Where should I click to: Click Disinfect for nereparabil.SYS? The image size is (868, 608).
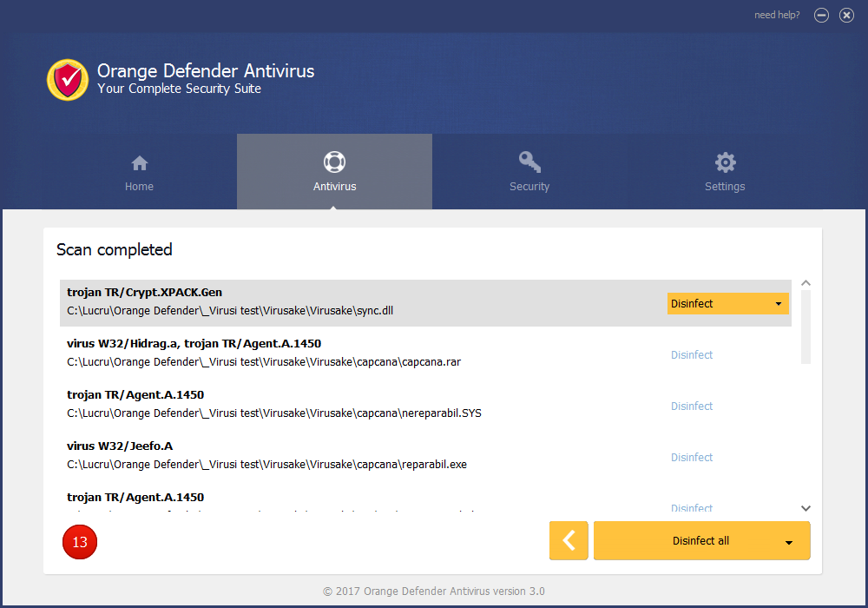click(692, 406)
